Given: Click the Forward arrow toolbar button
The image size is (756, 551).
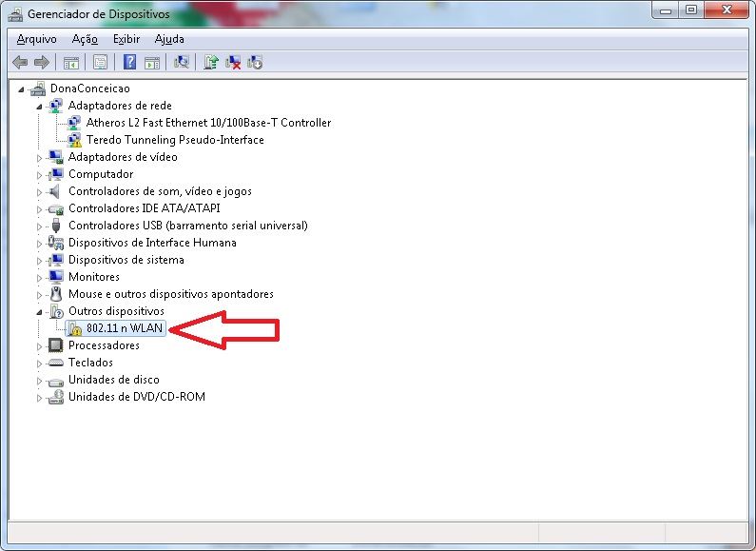Looking at the screenshot, I should pos(42,62).
